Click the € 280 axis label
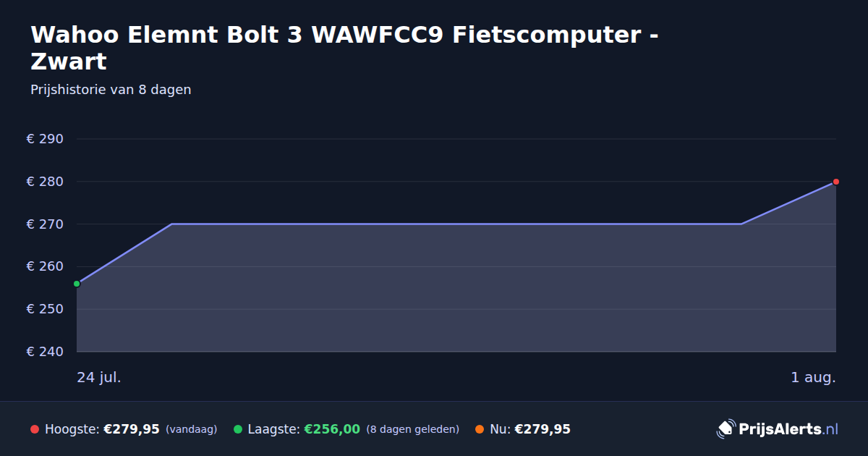 pos(46,182)
